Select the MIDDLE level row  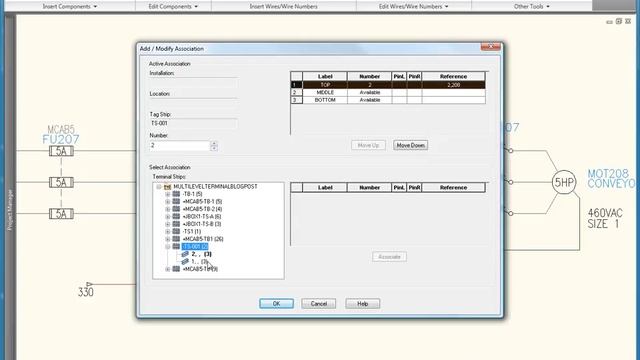[x=388, y=93]
